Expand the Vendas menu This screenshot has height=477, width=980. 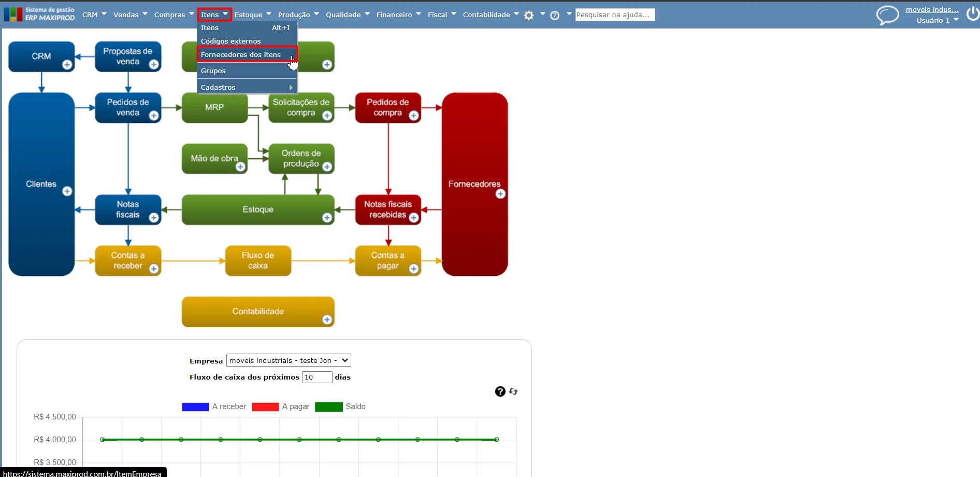[x=131, y=15]
